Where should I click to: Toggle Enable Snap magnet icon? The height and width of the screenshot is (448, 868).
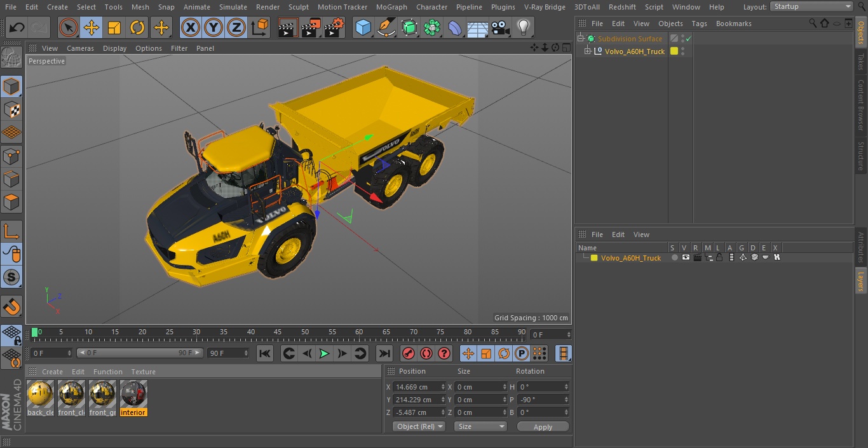11,307
